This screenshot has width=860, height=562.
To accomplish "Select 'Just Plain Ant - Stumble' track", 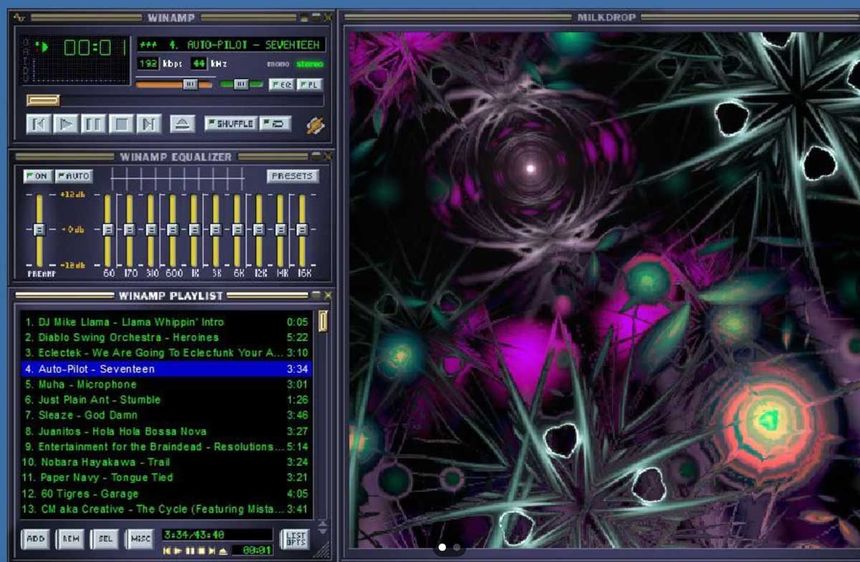I will point(166,400).
